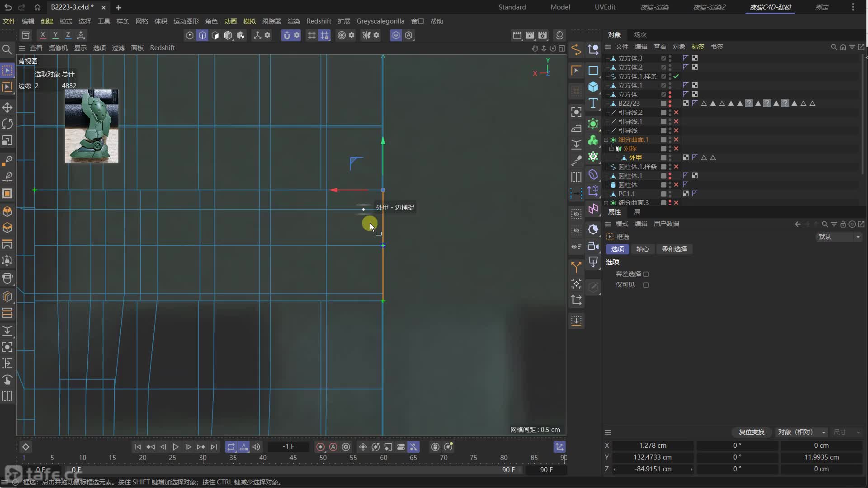Enable the 容差选择 checkbox

[x=646, y=274]
